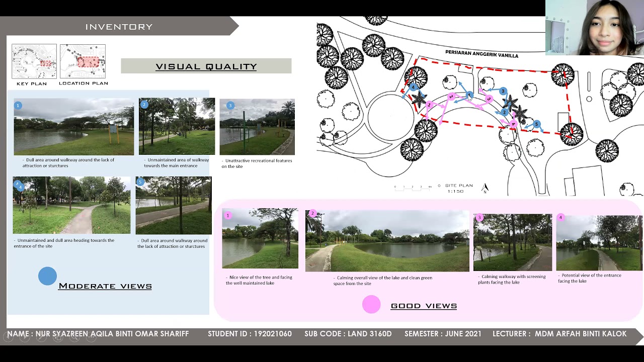Open good view panorama photo 2

387,241
